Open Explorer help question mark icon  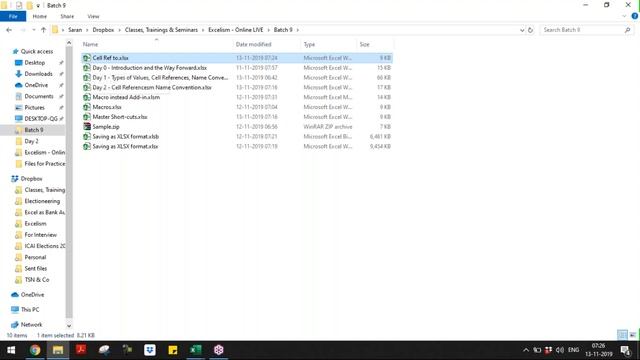[x=635, y=16]
